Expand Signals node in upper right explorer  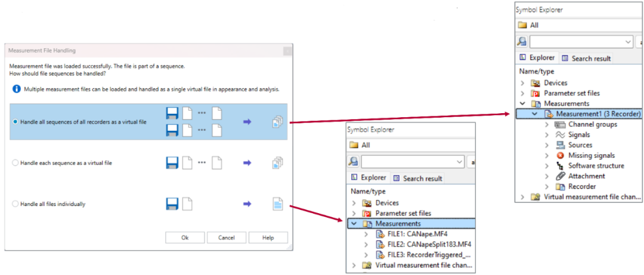tap(547, 135)
